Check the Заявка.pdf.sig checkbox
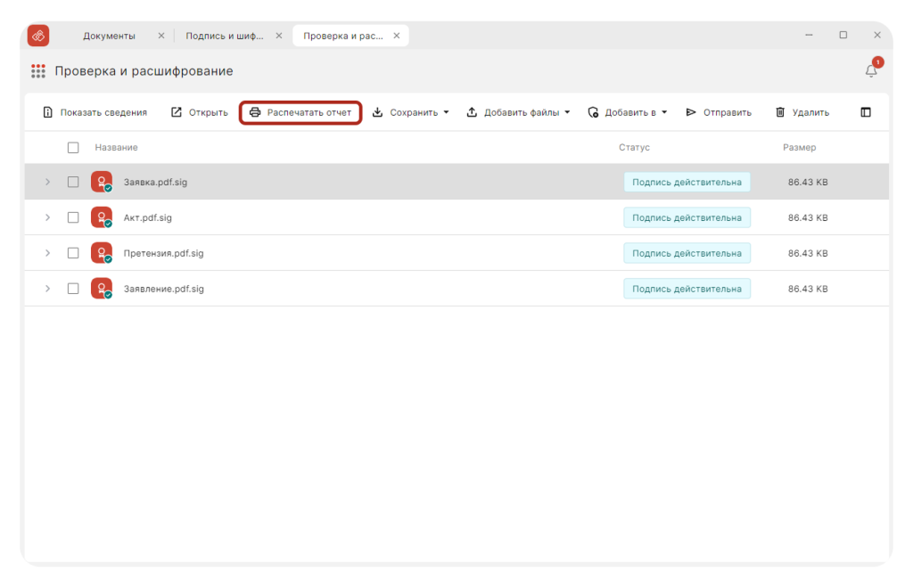The image size is (913, 588). 73,182
